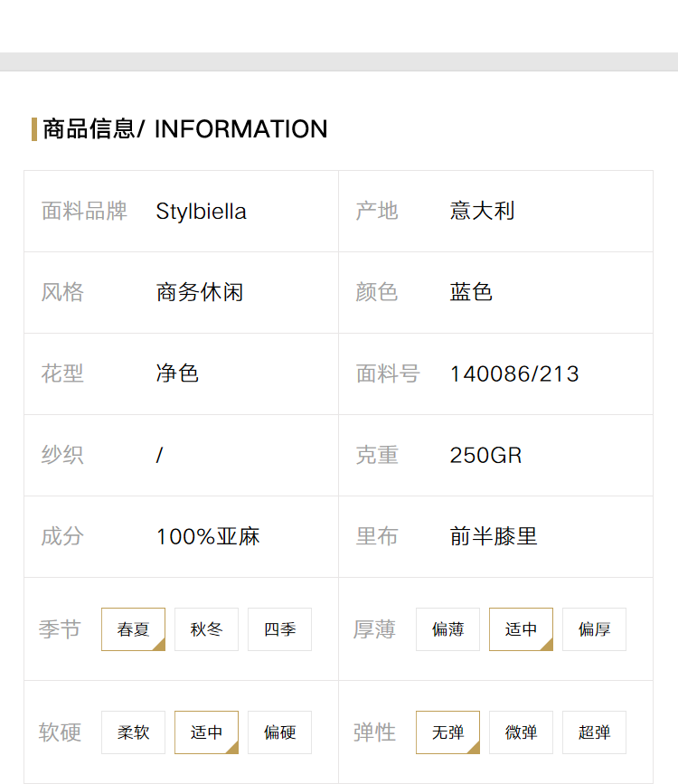Select the 秋冬 season option
Screen dimensions: 678x784
pos(206,629)
